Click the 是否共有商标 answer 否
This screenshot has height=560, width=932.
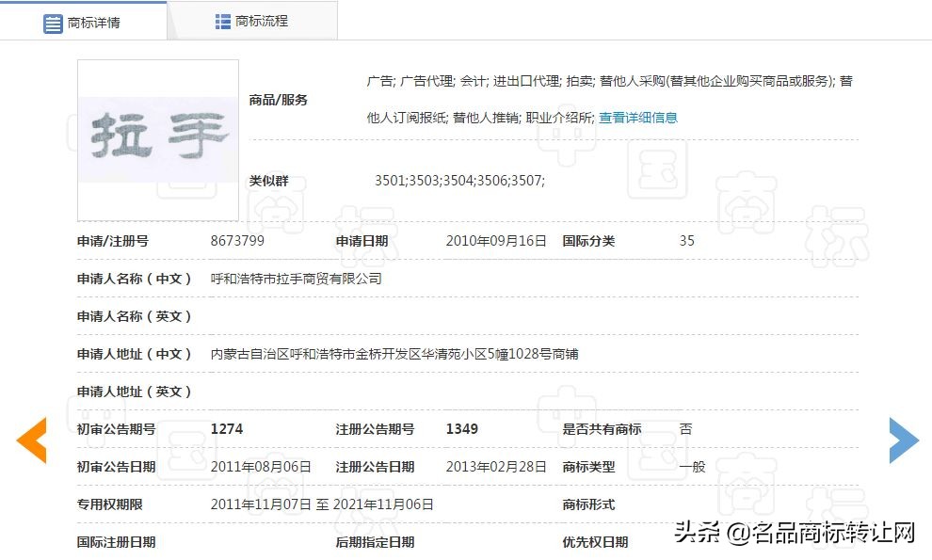688,428
